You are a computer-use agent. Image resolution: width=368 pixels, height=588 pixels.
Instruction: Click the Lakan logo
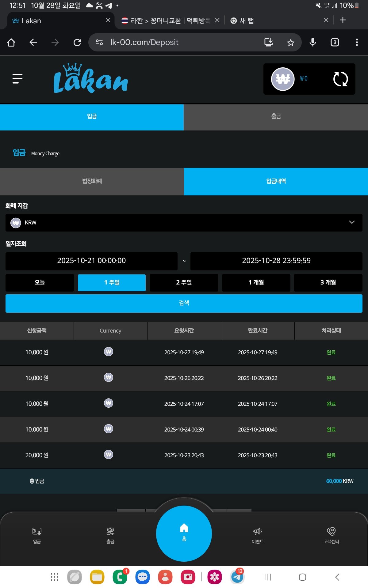click(90, 79)
